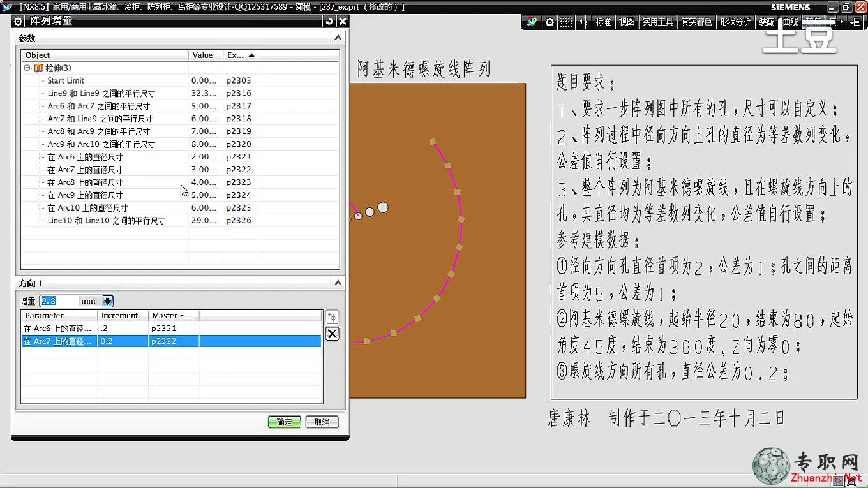Select the Start Limit row

coord(180,80)
